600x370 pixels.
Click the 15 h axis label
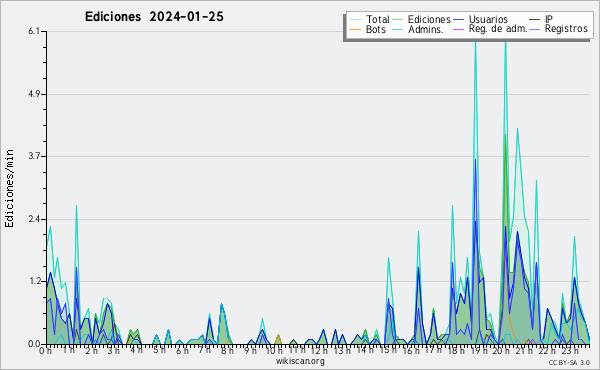388,350
